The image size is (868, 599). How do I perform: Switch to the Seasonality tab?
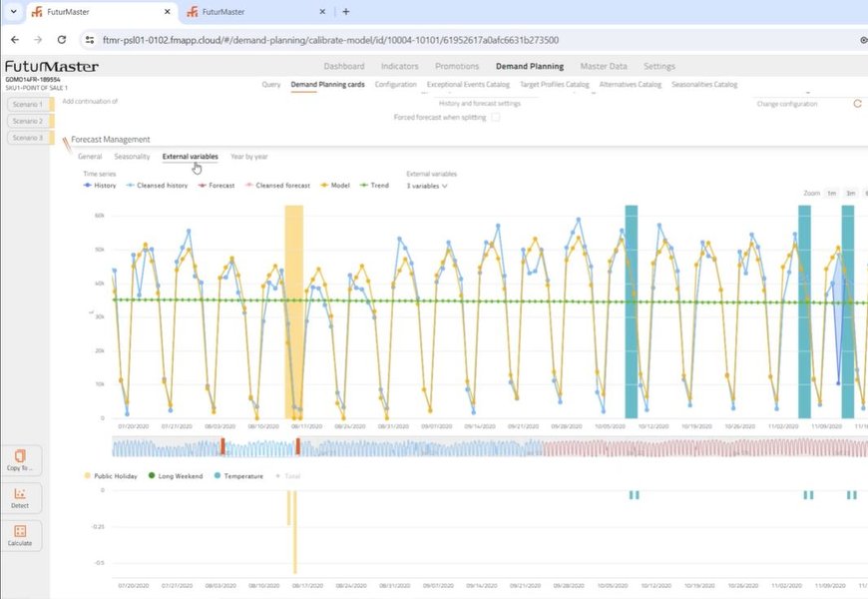[x=133, y=156]
